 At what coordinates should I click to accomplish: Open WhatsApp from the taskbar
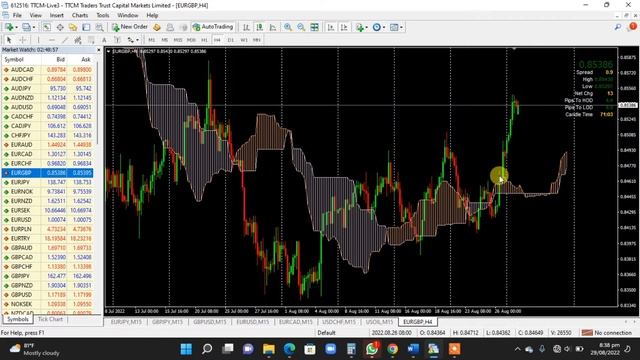[x=372, y=349]
